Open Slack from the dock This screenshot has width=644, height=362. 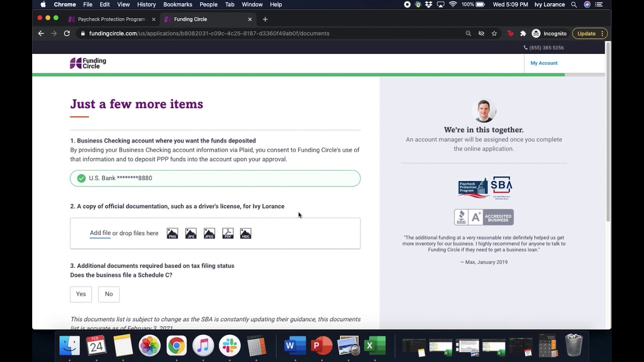pyautogui.click(x=229, y=346)
